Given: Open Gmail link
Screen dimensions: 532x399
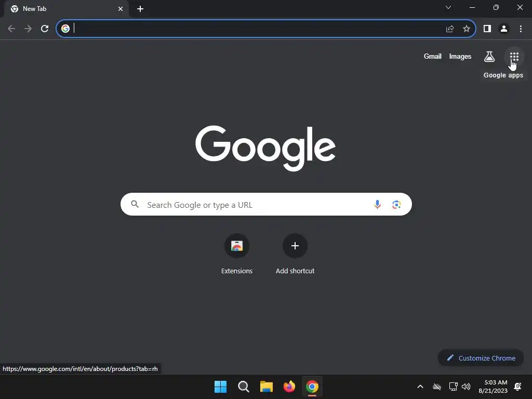Looking at the screenshot, I should 433,56.
